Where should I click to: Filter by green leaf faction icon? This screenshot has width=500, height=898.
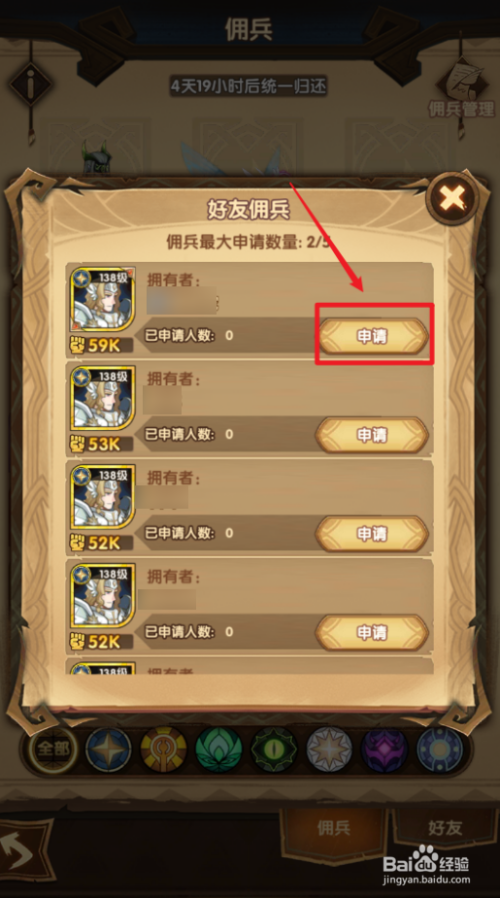pyautogui.click(x=219, y=749)
